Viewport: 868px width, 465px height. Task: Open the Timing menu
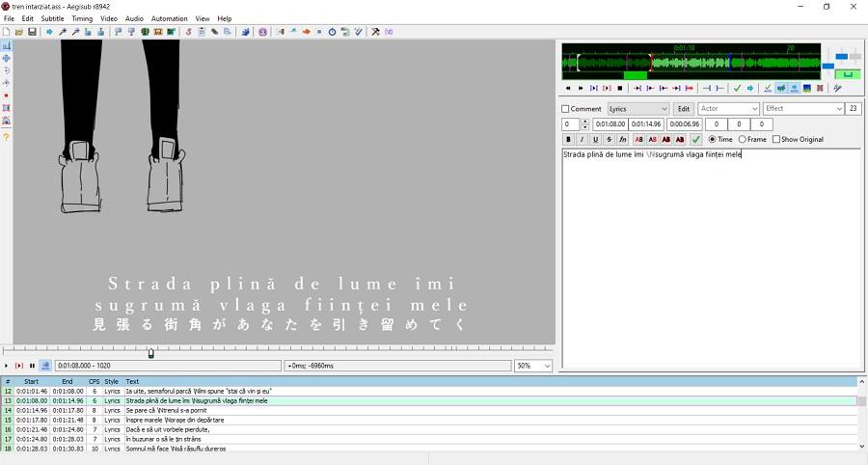(x=82, y=18)
